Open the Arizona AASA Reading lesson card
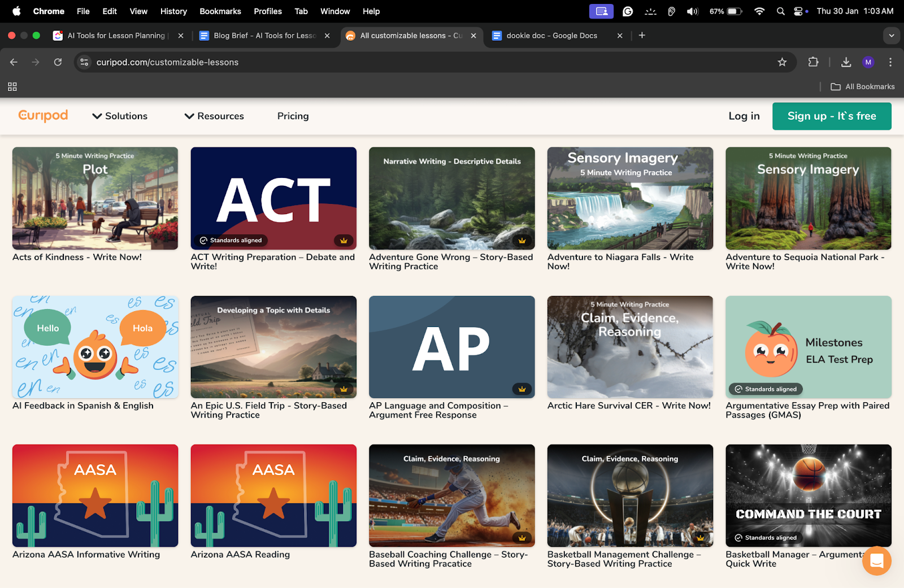Screen dimensions: 904x588 click(273, 495)
